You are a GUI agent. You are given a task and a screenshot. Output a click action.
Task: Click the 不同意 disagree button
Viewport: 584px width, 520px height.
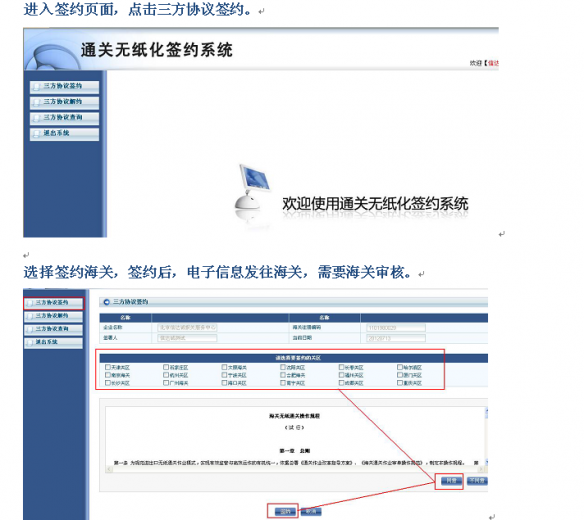pos(477,481)
